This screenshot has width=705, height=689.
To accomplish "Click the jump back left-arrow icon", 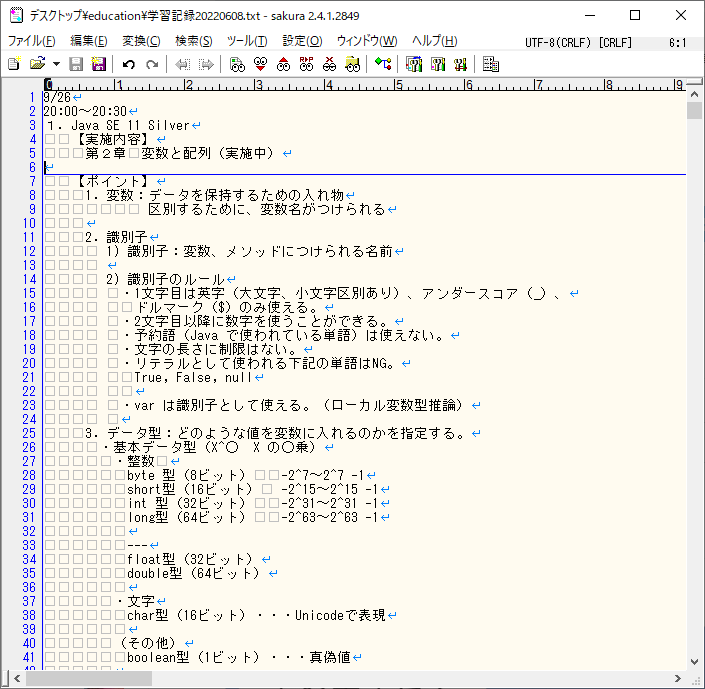I will tap(182, 65).
